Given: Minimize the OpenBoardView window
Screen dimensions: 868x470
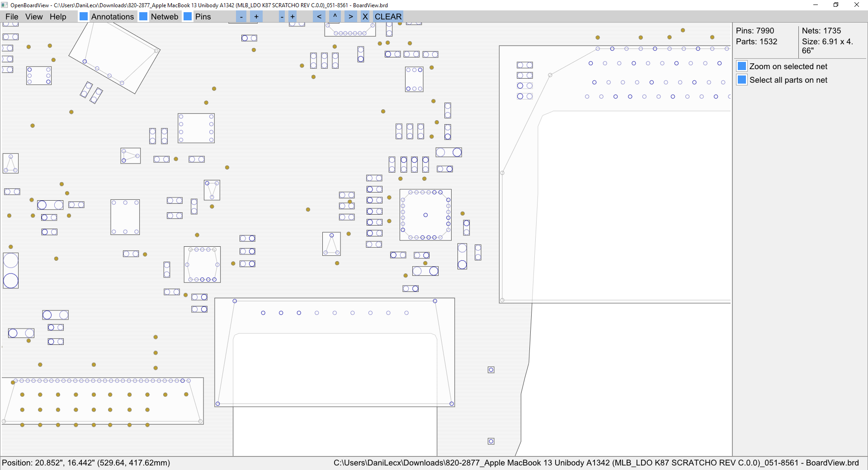Looking at the screenshot, I should [x=816, y=5].
